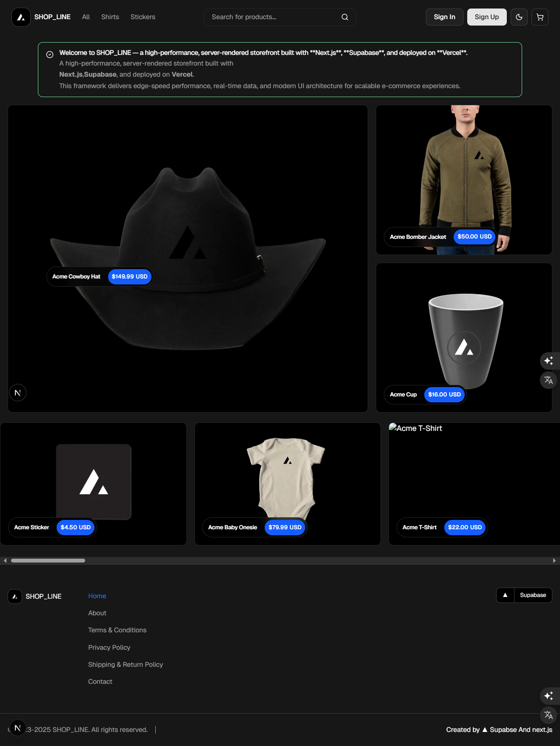This screenshot has height=746, width=560.
Task: Click the lower translate icon near footer
Action: [x=549, y=715]
